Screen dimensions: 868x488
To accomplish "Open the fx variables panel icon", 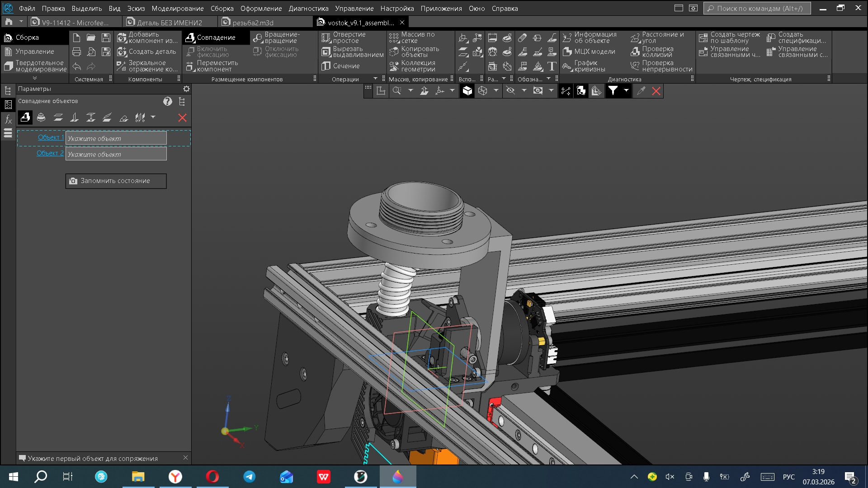I will point(8,119).
